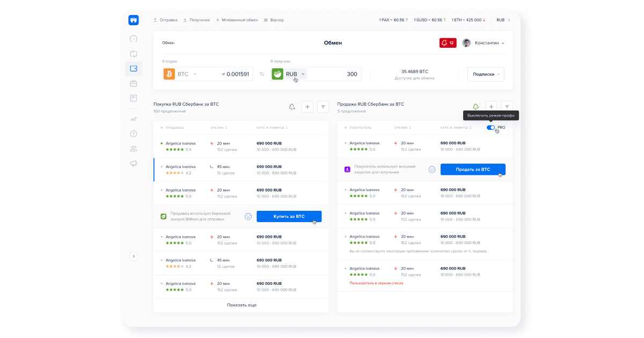Click the plus icon above the Покупка list

[x=307, y=106]
